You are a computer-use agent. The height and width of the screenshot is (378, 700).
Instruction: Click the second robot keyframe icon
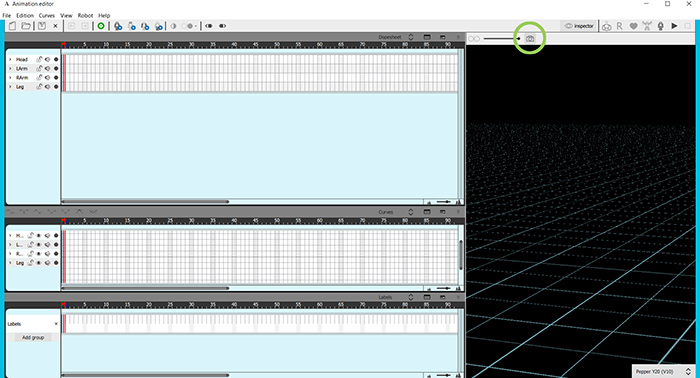(x=132, y=26)
